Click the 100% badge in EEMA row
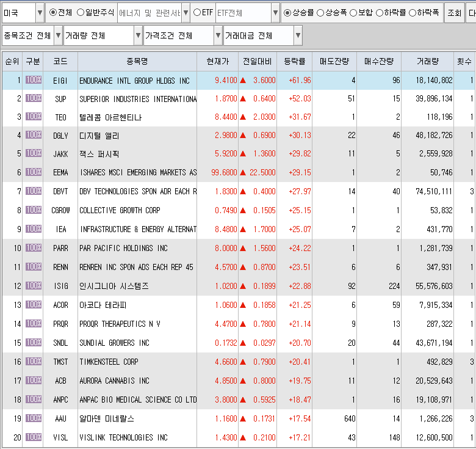The width and height of the screenshot is (476, 449). click(34, 172)
